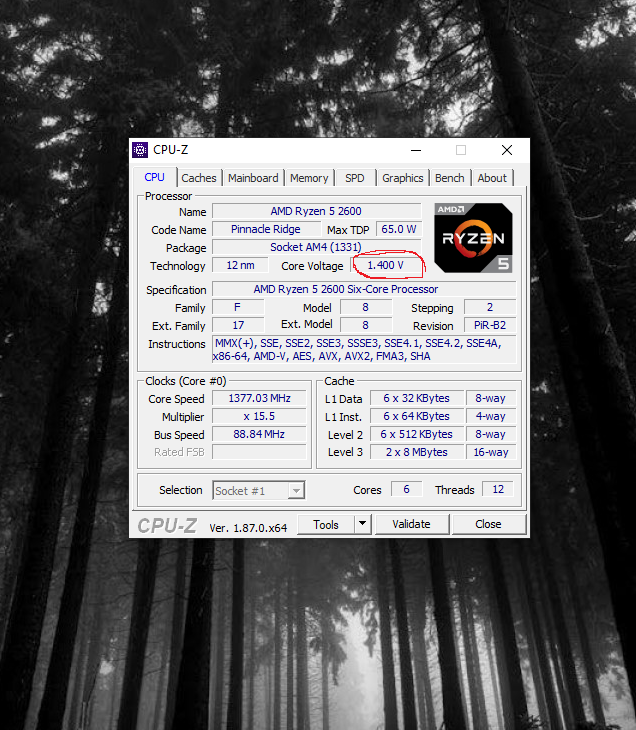Click the empty Rated FSB field
The width and height of the screenshot is (636, 730).
pos(259,452)
